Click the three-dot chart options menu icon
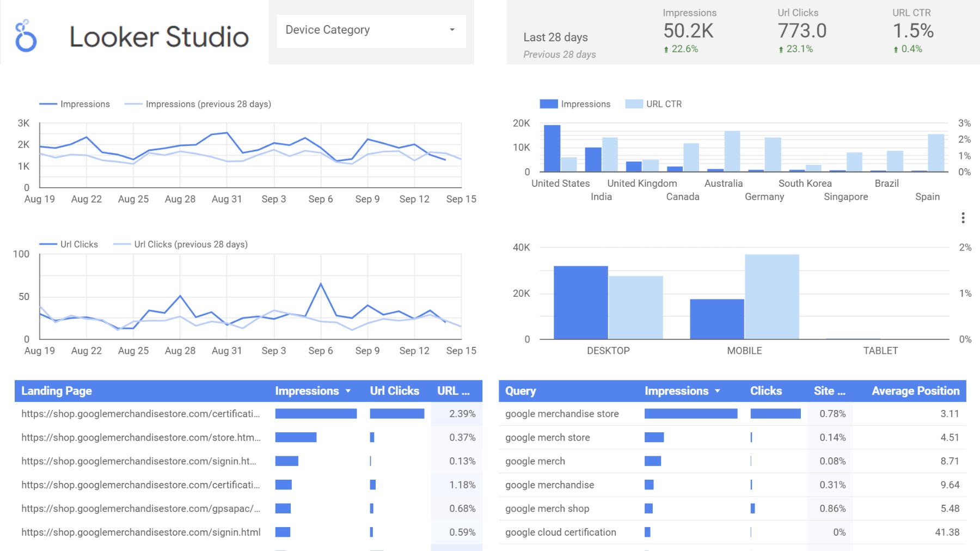This screenshot has width=980, height=551. 963,218
